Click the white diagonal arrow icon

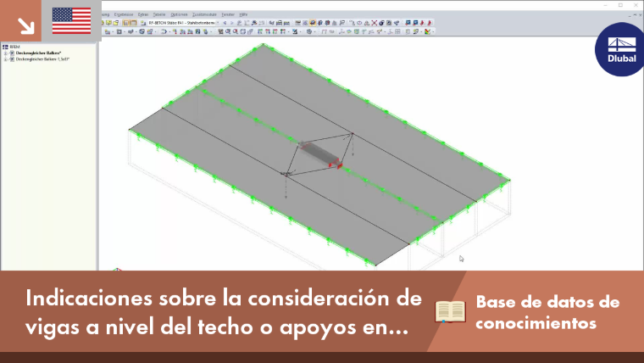pyautogui.click(x=26, y=25)
